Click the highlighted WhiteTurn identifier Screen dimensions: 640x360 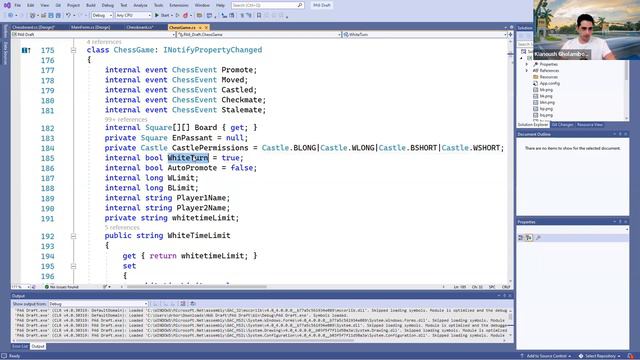coord(188,158)
